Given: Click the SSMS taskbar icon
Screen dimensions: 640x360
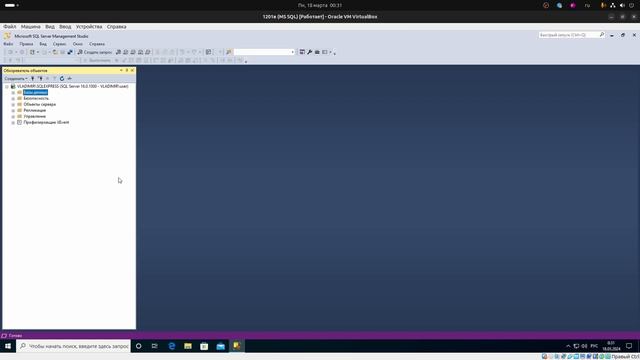Looking at the screenshot, I should click(x=237, y=346).
